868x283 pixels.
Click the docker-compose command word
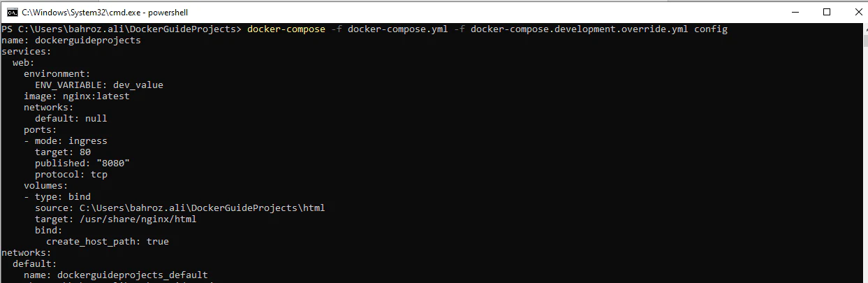pos(286,29)
